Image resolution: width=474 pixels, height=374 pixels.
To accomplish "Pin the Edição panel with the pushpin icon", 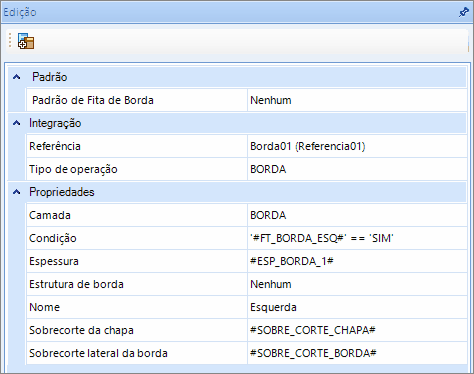I will pyautogui.click(x=464, y=12).
